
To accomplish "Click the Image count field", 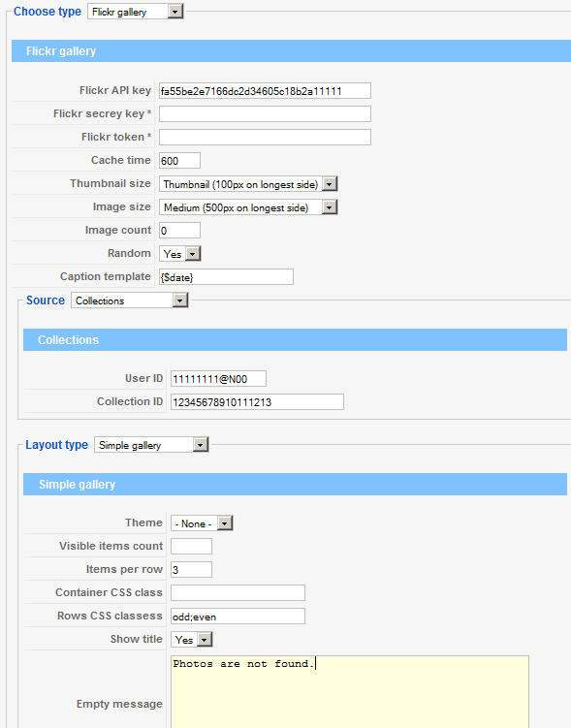I will click(179, 231).
